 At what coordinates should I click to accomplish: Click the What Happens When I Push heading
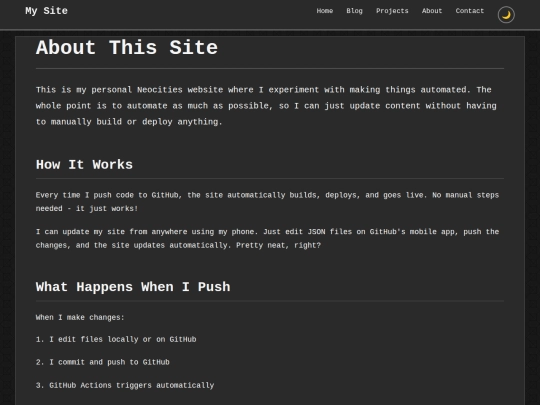133,287
